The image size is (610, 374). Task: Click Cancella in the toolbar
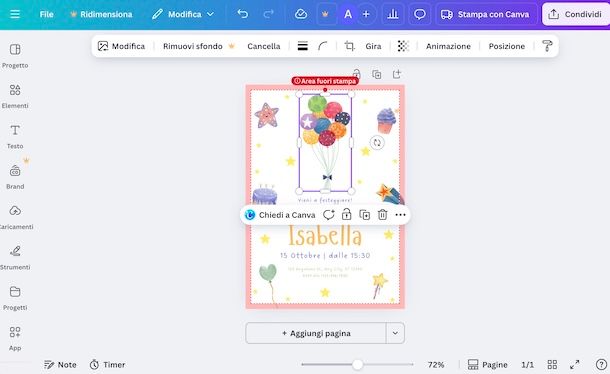(264, 46)
